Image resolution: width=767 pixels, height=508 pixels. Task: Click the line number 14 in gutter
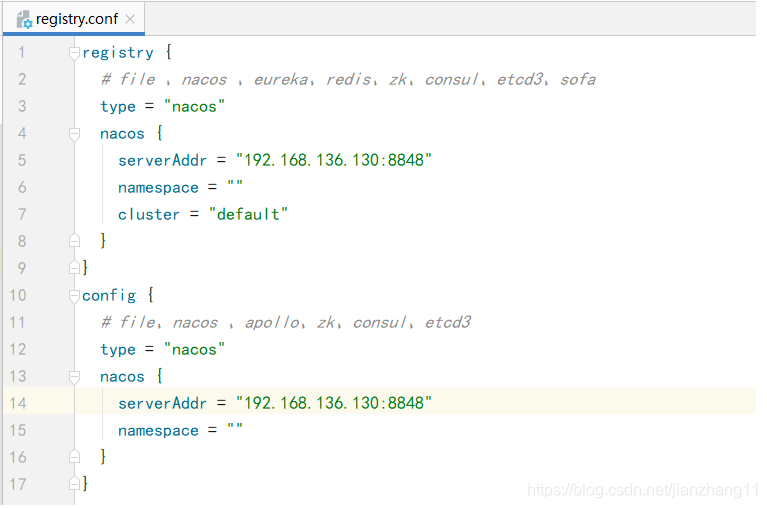click(x=18, y=403)
